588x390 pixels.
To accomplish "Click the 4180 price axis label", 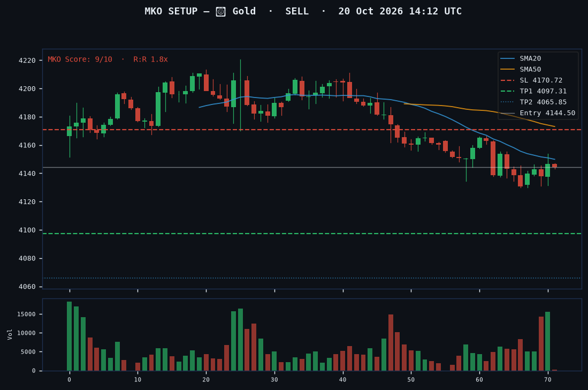I will coord(27,117).
